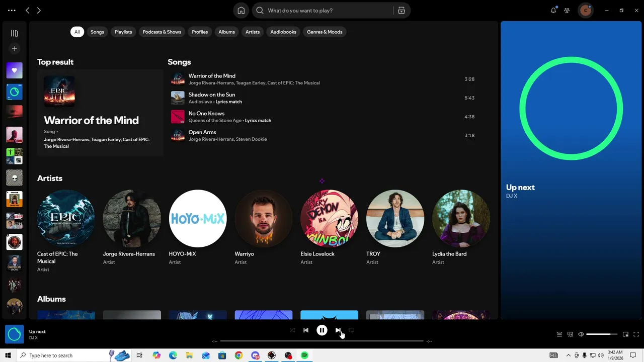This screenshot has height=362, width=644.
Task: Play Shadow on the Sun song row
Action: point(325,98)
